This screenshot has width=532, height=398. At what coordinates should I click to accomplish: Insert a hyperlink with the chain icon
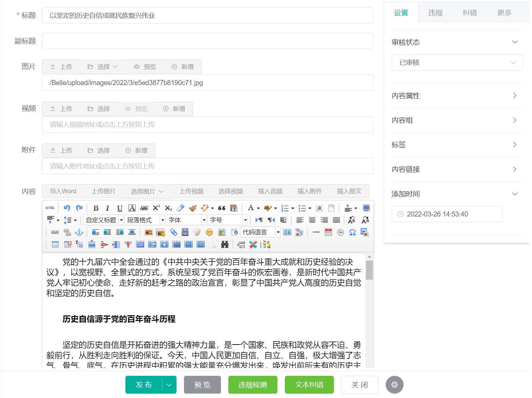(55, 232)
